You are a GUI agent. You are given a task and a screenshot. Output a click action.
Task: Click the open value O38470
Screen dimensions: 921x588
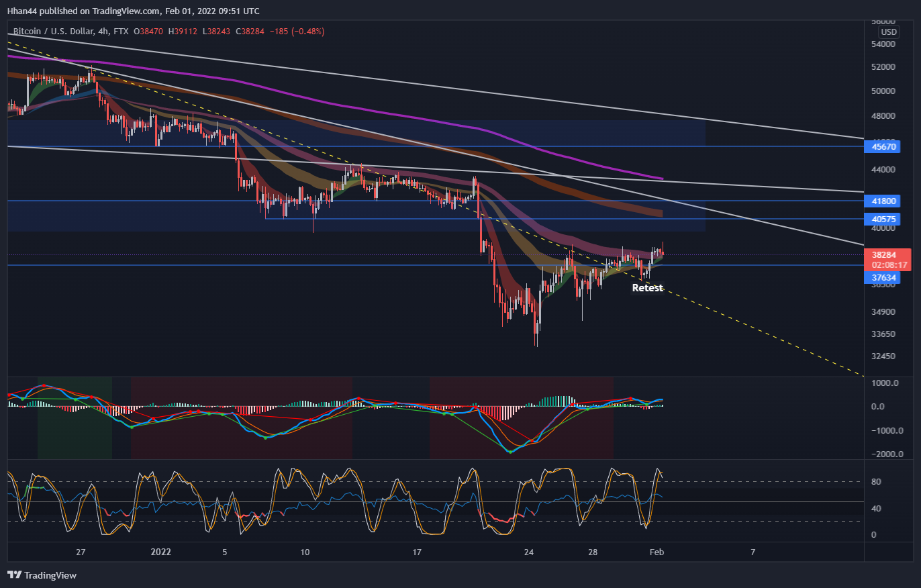click(x=149, y=31)
